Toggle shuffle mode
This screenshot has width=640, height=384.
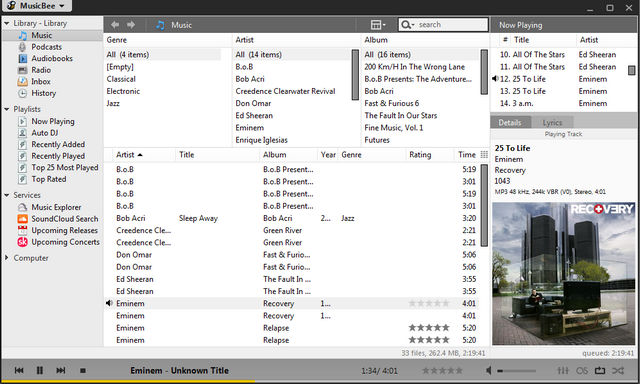coord(618,371)
